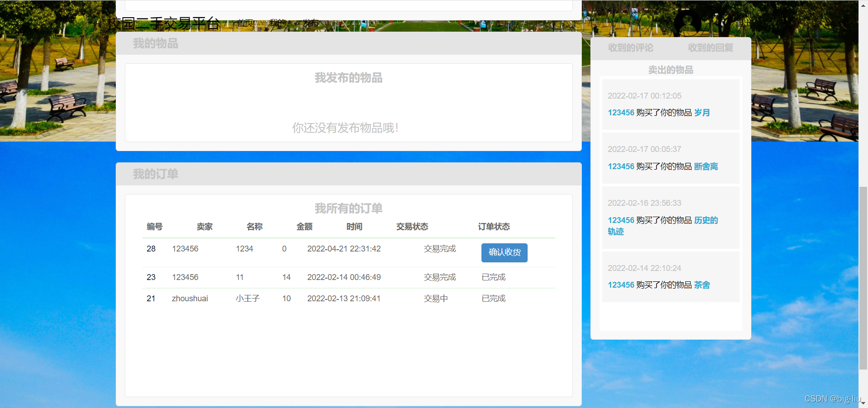Click the 我所有的订单 heading
The image size is (868, 408).
349,209
